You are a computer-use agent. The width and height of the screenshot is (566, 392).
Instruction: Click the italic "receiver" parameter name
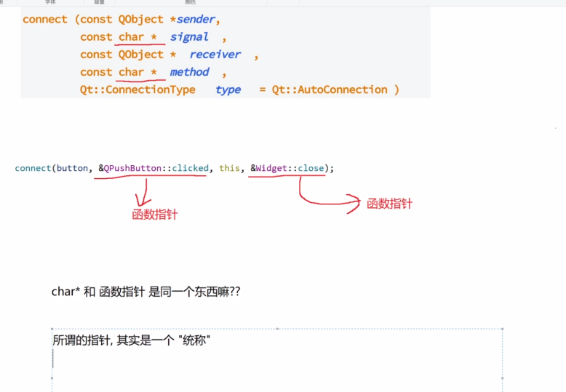click(x=215, y=55)
